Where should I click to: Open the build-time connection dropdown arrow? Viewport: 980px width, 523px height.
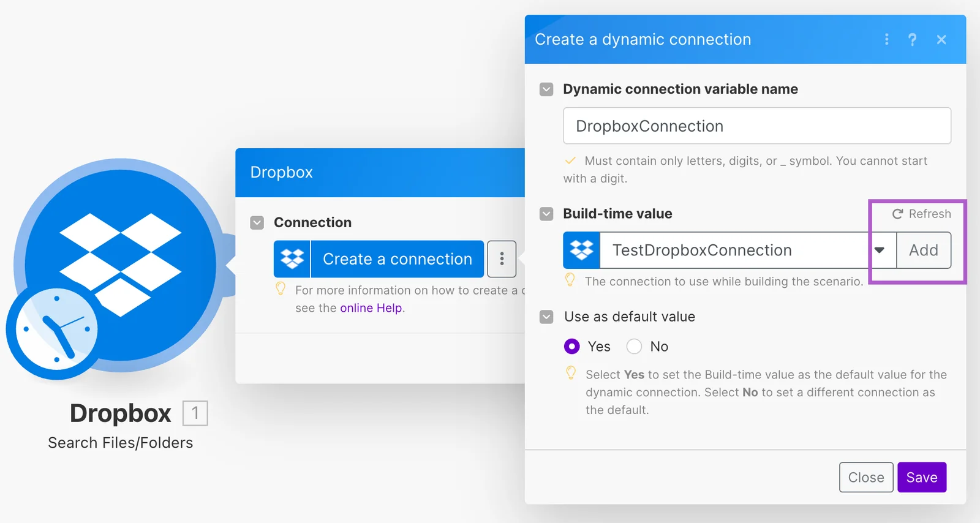click(880, 250)
